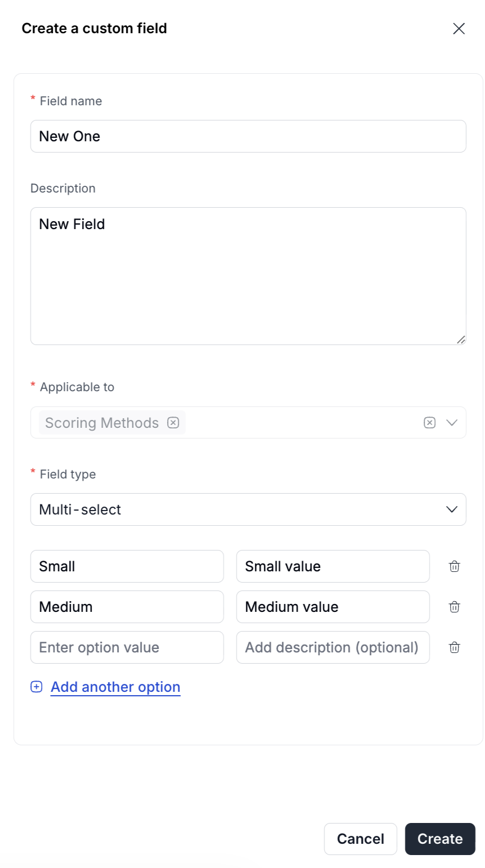Image resolution: width=485 pixels, height=868 pixels.
Task: Edit the Small option value field
Action: click(x=127, y=566)
